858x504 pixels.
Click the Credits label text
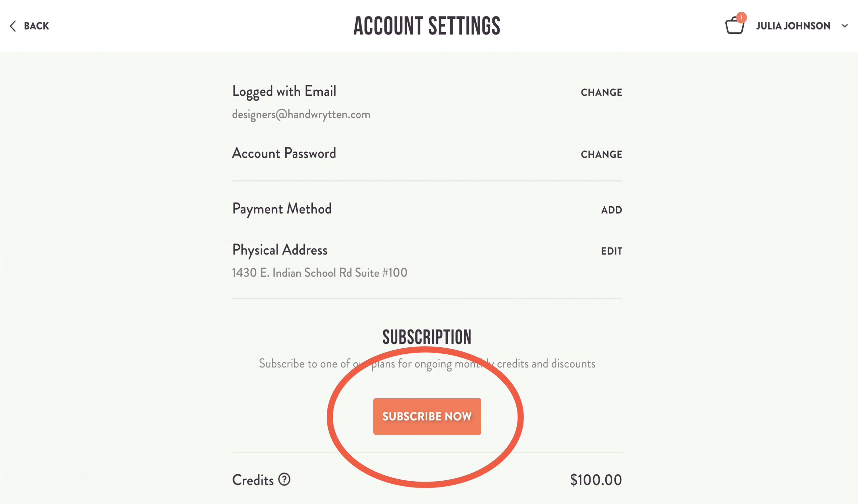point(253,480)
